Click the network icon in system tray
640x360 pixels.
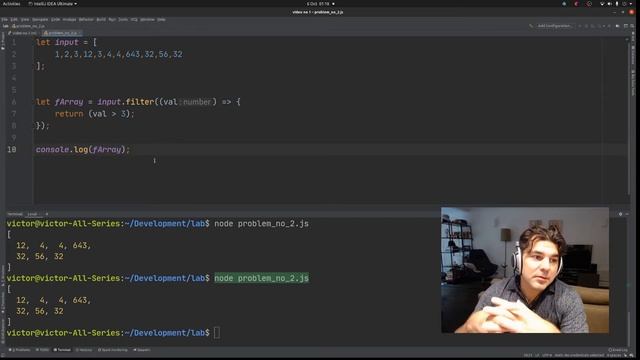pos(602,4)
